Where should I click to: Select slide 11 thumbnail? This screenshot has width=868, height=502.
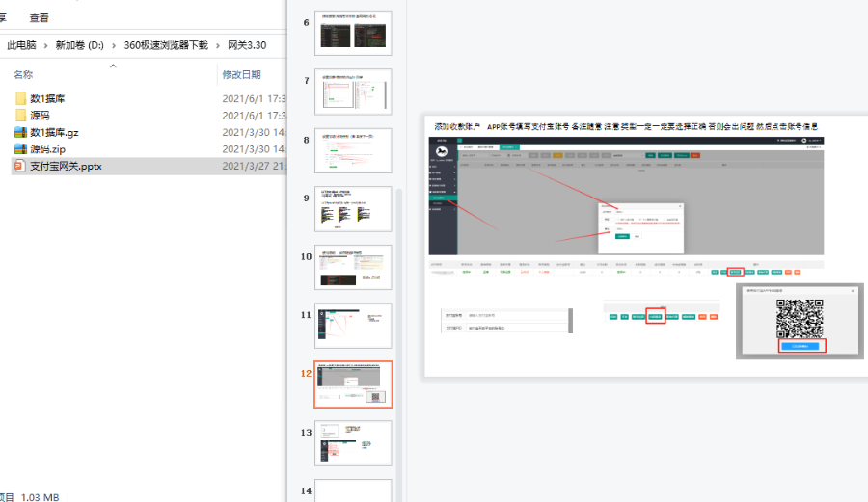353,326
